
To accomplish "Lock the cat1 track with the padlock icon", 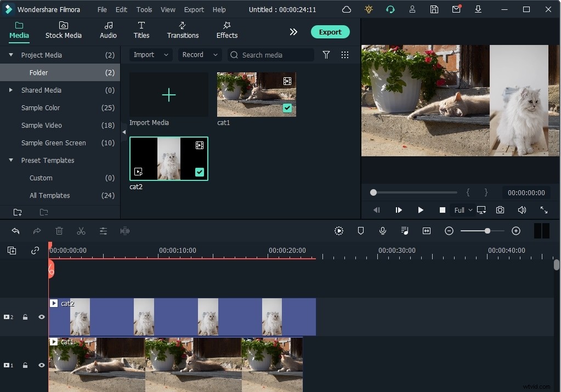I will pyautogui.click(x=25, y=365).
